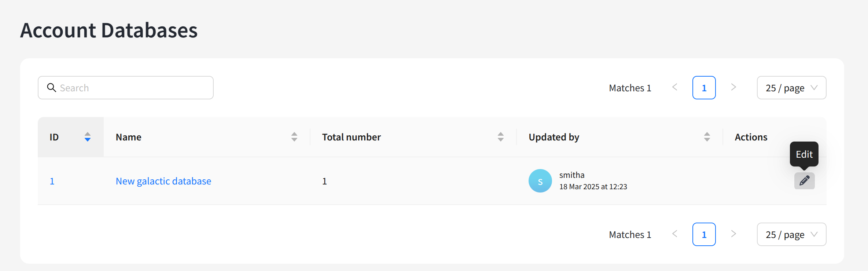Screen dimensions: 868x271
Task: Open the bottom 25 / page dropdown
Action: pos(791,234)
